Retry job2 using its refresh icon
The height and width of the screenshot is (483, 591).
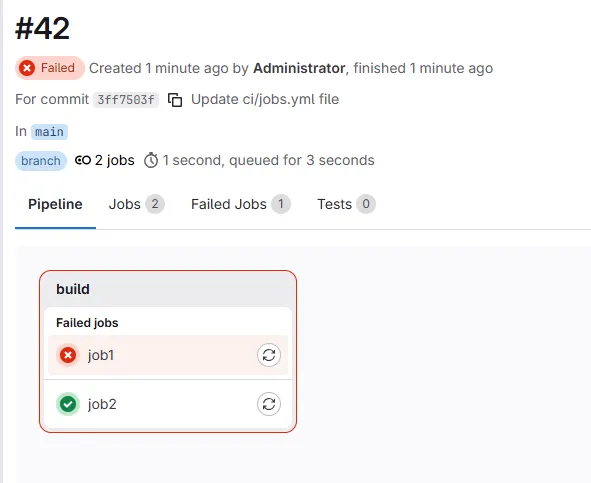(x=269, y=404)
